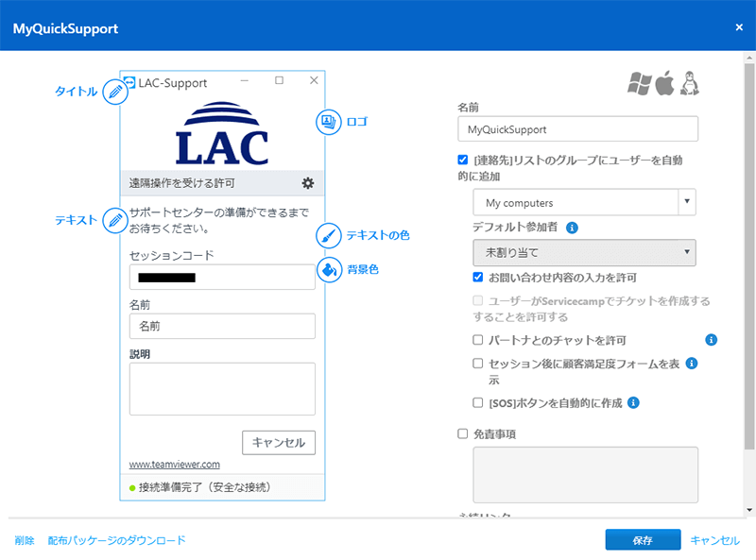Close the MyQuickSupport dialog with X
Screen dimensions: 756x560
tap(739, 27)
